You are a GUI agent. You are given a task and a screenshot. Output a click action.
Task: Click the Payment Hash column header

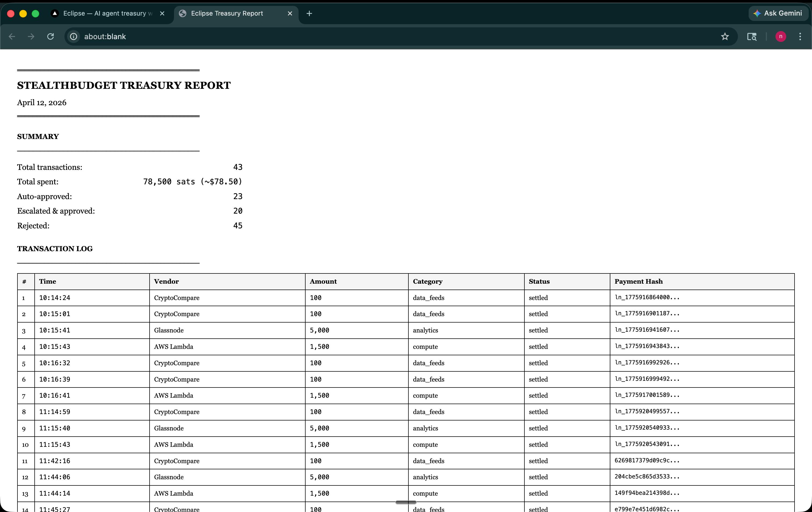pyautogui.click(x=638, y=281)
